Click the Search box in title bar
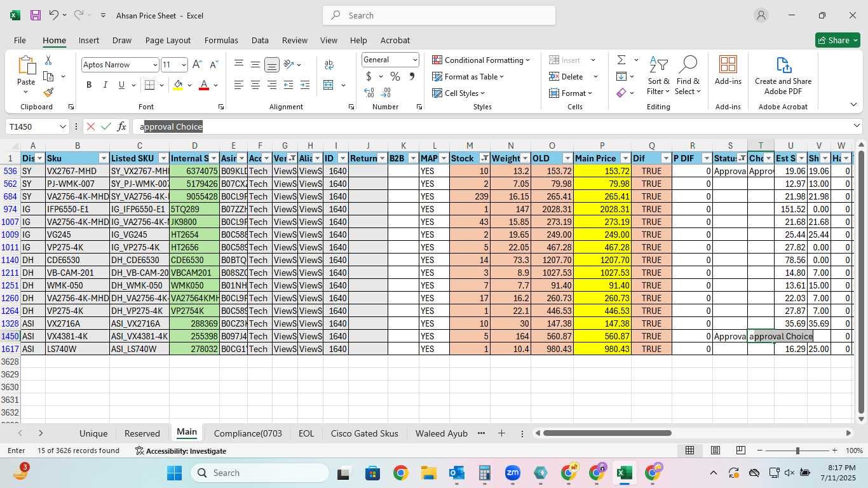The width and height of the screenshot is (868, 488). (x=439, y=15)
